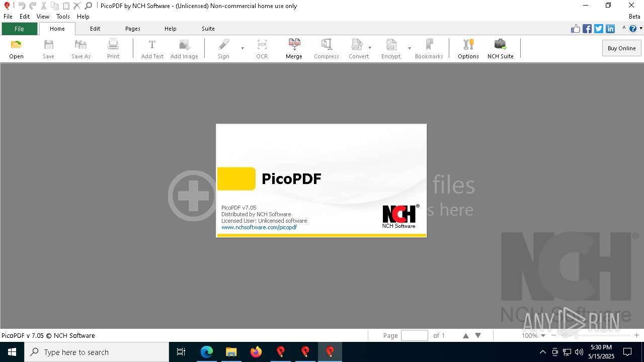Click the PicoPDF splash screen
Screen dimensions: 644x362
321,180
